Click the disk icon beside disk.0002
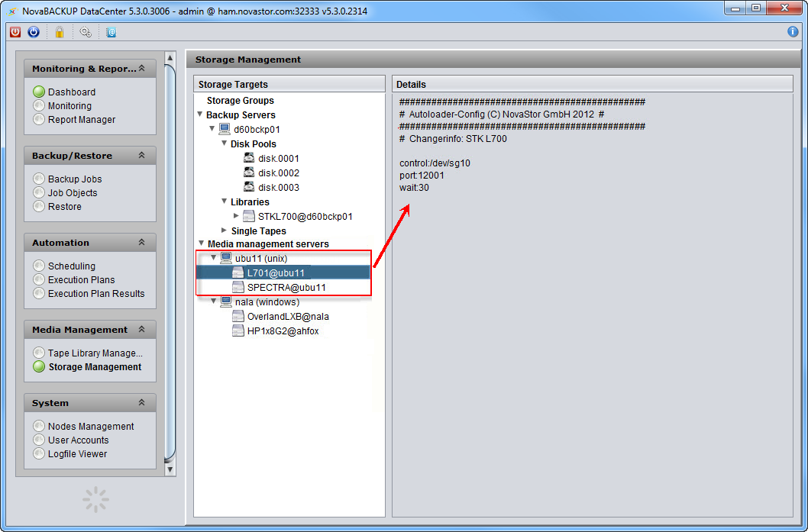 click(x=249, y=172)
